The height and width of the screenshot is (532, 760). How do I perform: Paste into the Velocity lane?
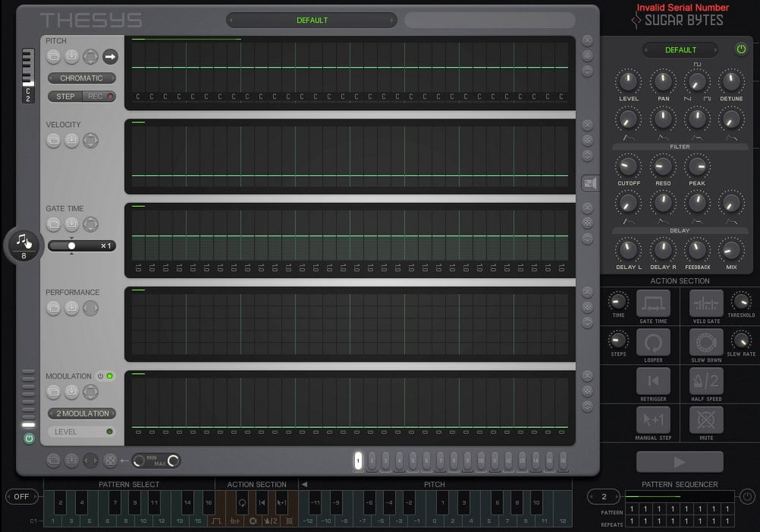71,141
